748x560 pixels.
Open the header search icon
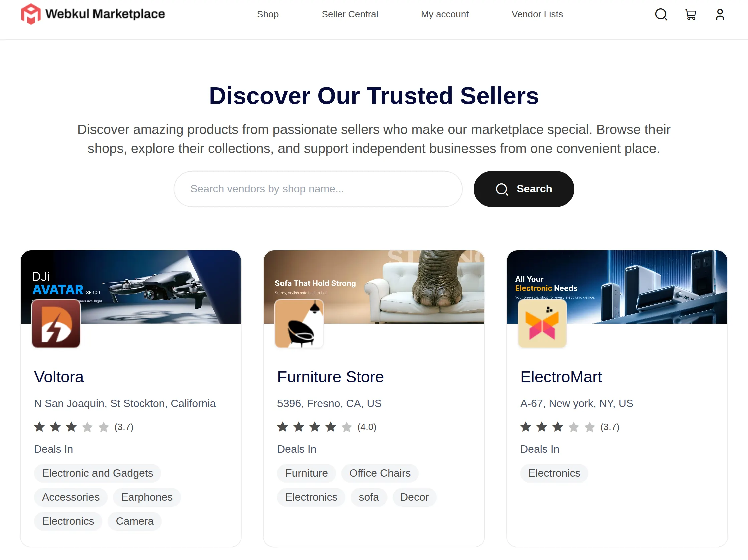661,15
